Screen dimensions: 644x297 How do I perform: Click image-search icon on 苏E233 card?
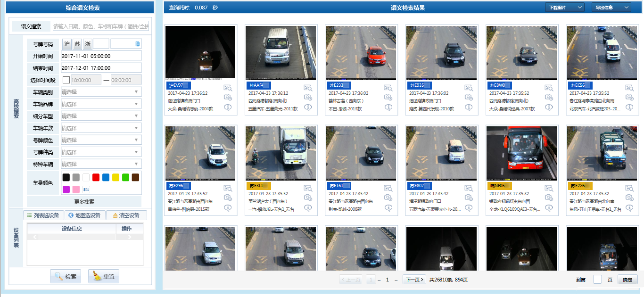tap(388, 88)
